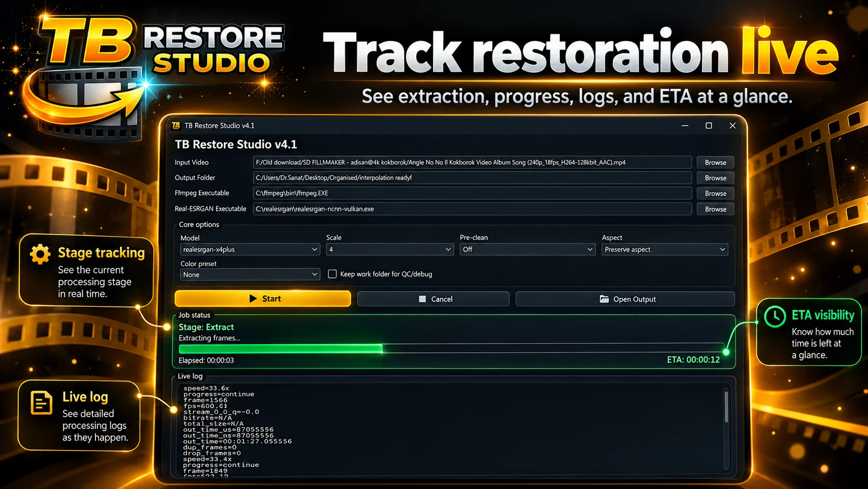The height and width of the screenshot is (489, 868).
Task: Close the TB Restore Studio window
Action: [733, 126]
